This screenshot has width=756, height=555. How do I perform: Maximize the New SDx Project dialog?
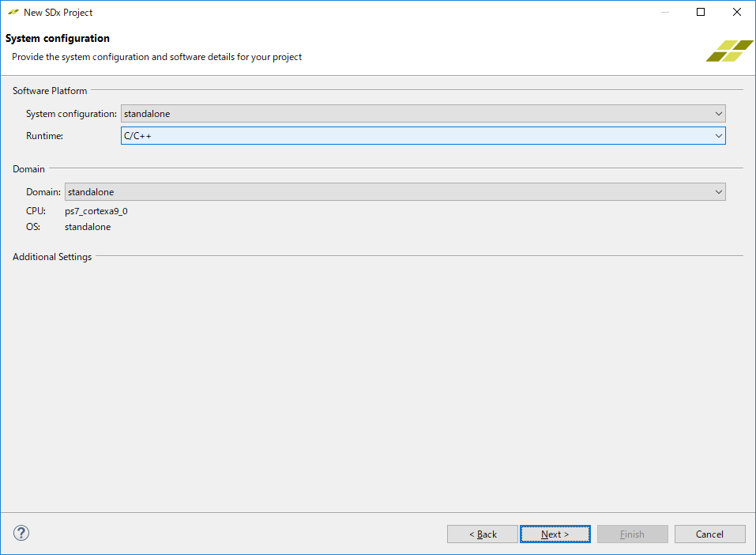click(x=700, y=13)
